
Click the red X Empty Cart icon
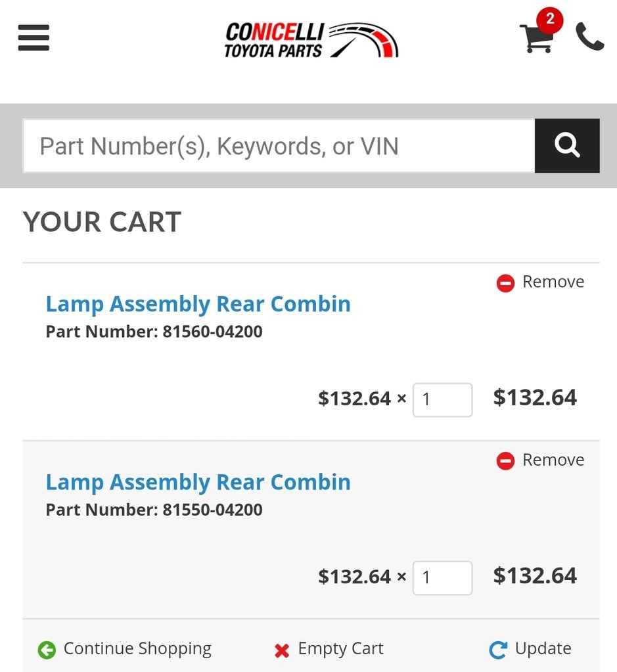pyautogui.click(x=282, y=650)
